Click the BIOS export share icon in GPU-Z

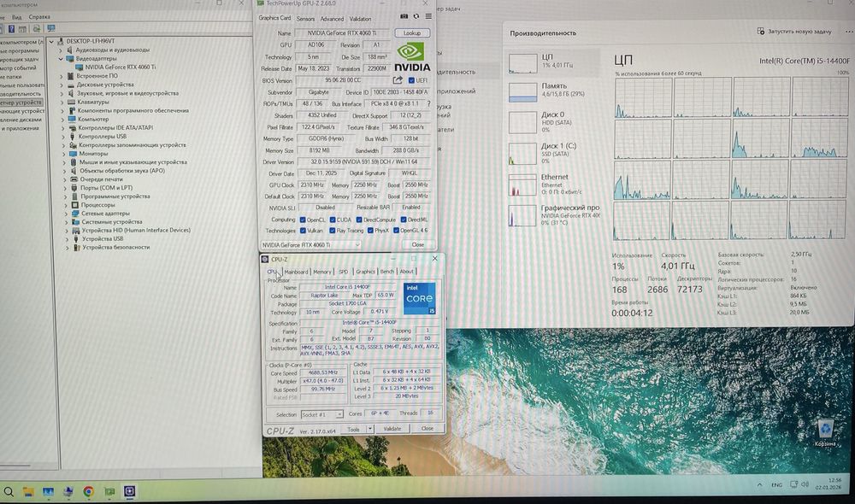click(x=398, y=80)
